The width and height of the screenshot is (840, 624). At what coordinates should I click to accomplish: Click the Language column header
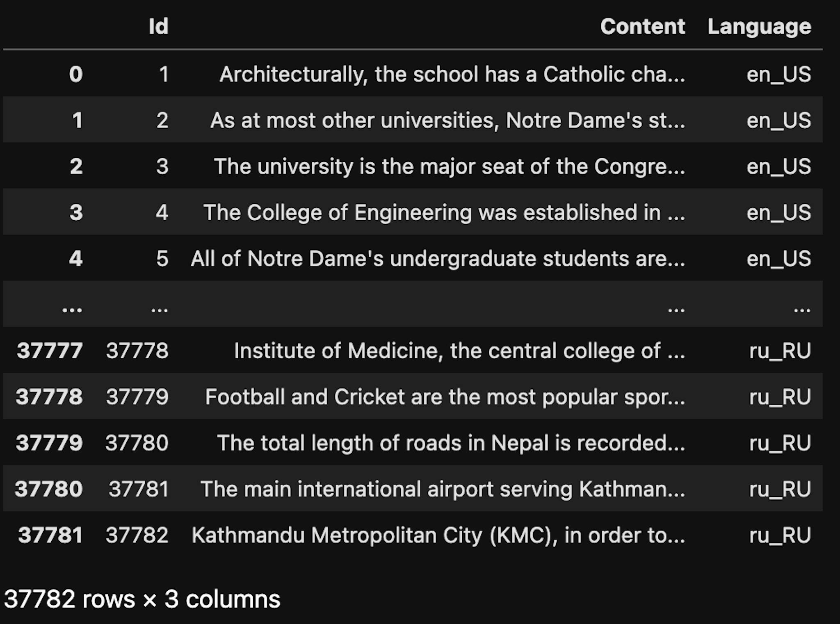(759, 27)
